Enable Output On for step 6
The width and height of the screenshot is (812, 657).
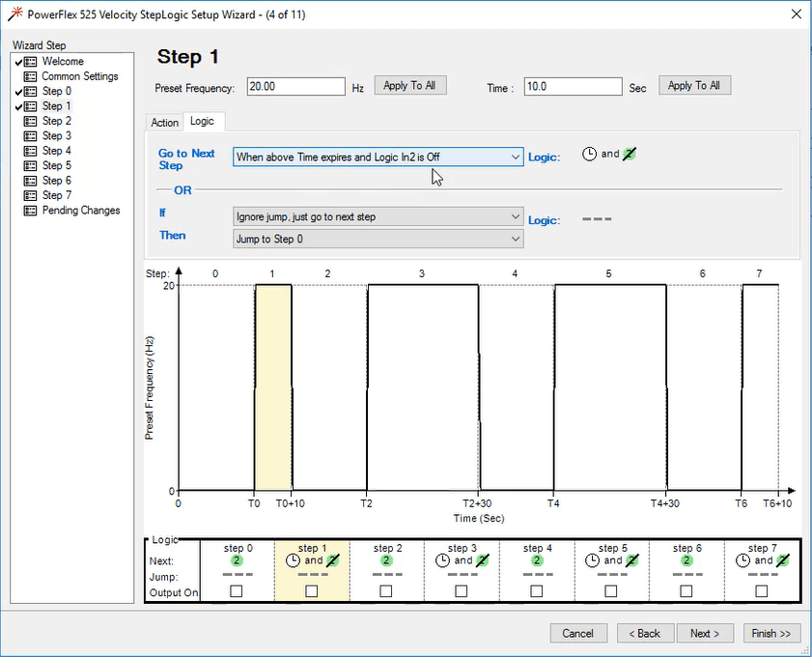point(686,591)
